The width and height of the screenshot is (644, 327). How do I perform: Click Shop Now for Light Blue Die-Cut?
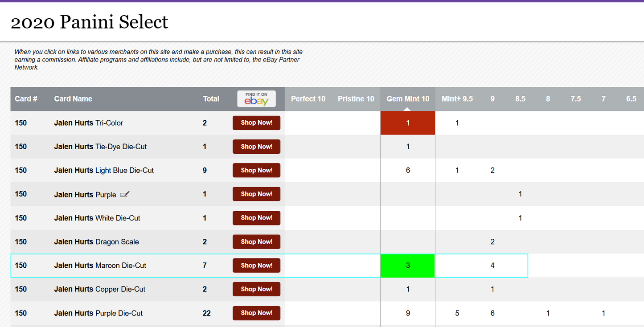256,170
